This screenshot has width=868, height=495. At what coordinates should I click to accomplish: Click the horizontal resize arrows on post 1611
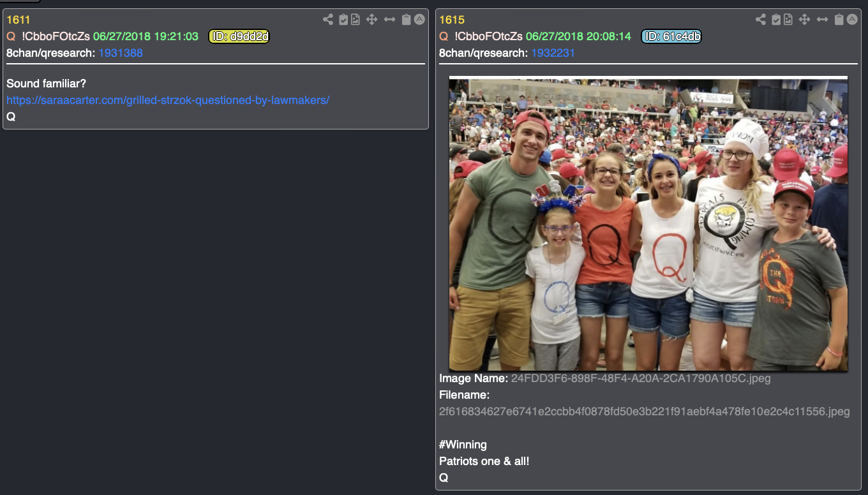[x=390, y=20]
